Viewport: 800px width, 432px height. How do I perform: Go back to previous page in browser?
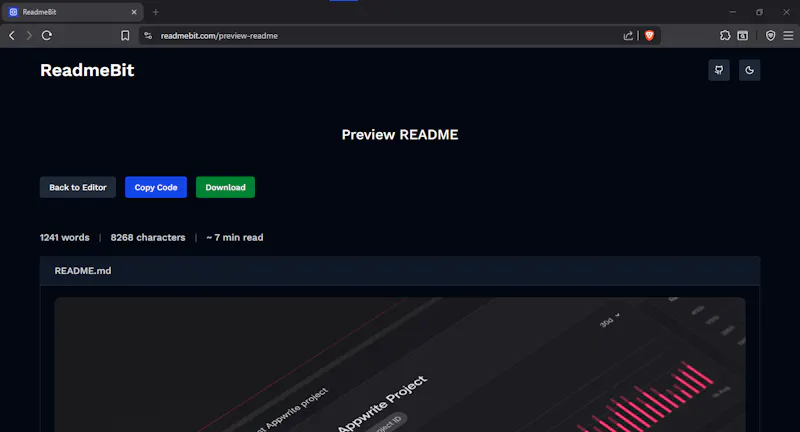click(12, 36)
